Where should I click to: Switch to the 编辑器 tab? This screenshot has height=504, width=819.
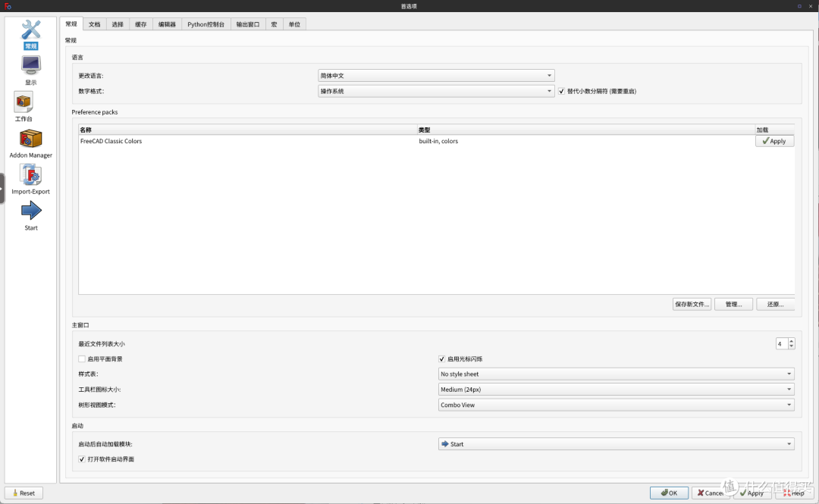(167, 24)
